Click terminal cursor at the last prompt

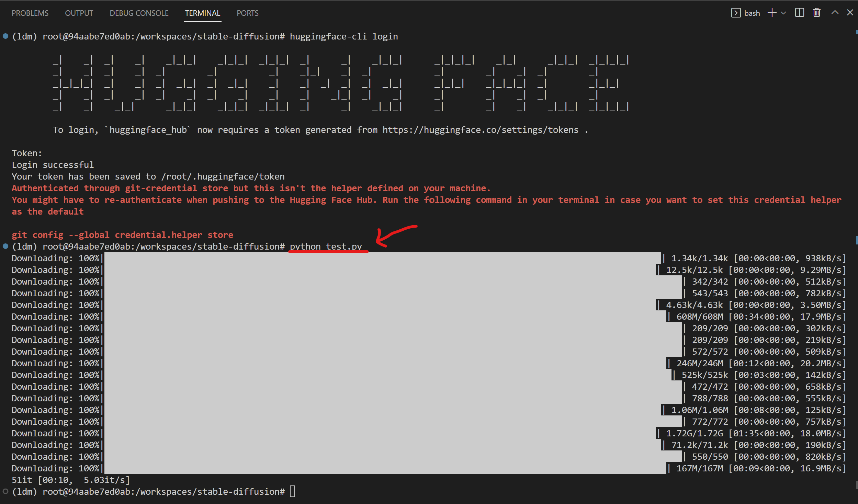click(x=292, y=491)
